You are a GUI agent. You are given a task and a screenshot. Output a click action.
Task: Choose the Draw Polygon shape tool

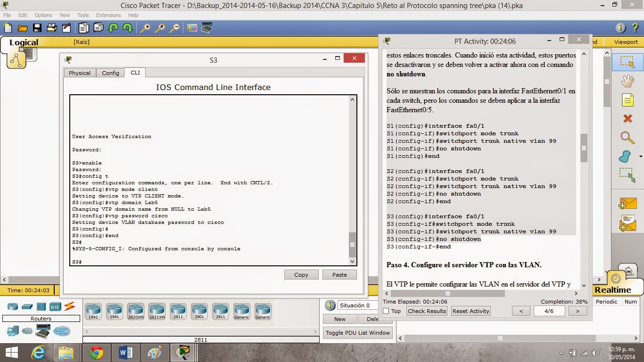point(625,156)
